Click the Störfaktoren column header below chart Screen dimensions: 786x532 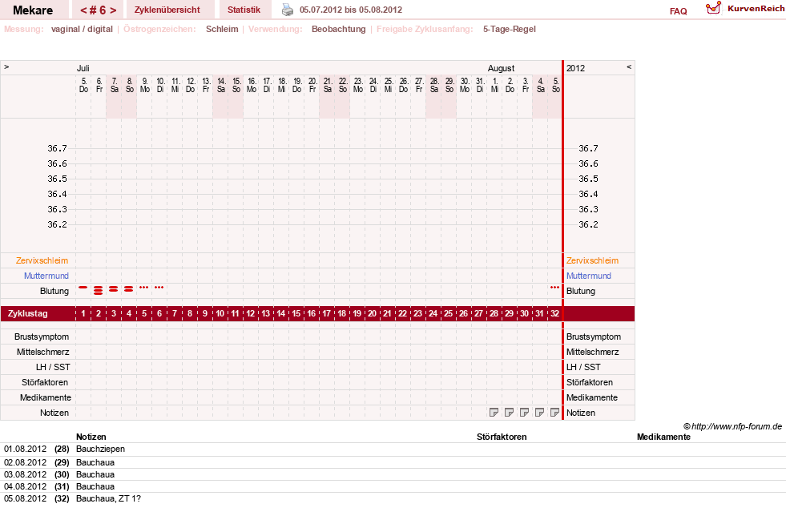[x=502, y=437]
